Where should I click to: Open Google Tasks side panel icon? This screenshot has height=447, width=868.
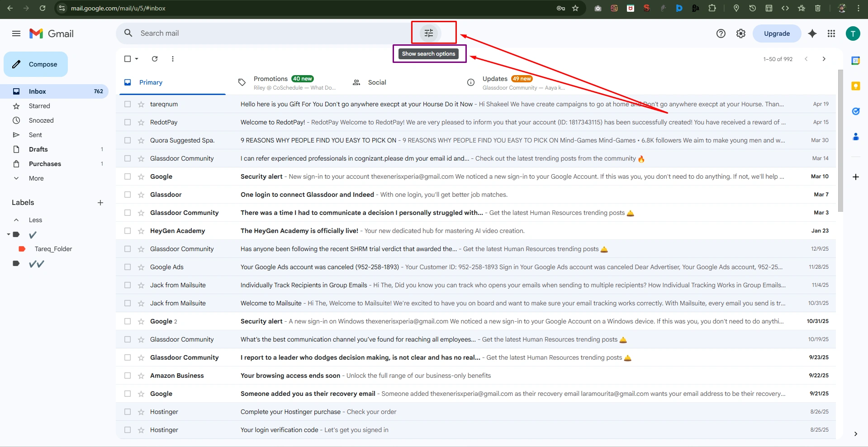click(856, 111)
